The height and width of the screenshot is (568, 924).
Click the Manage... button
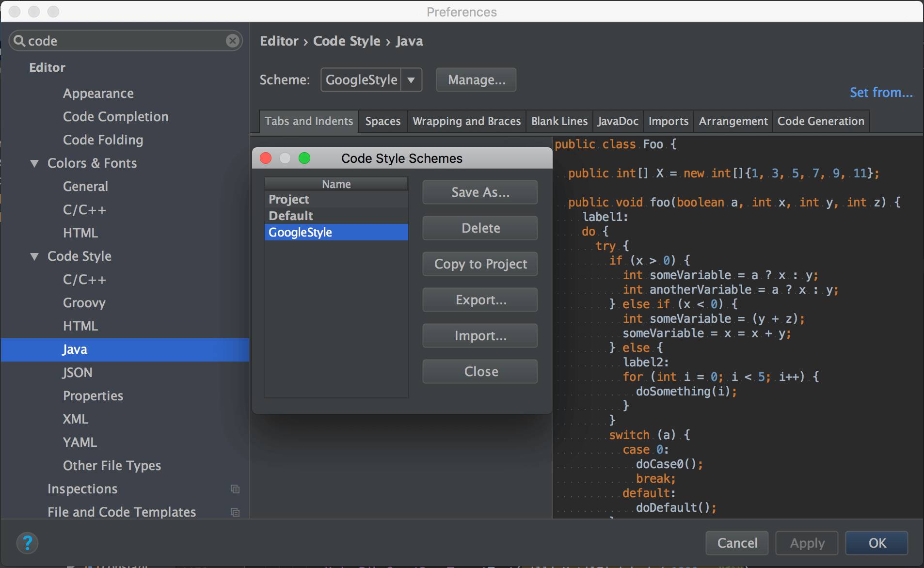click(476, 80)
